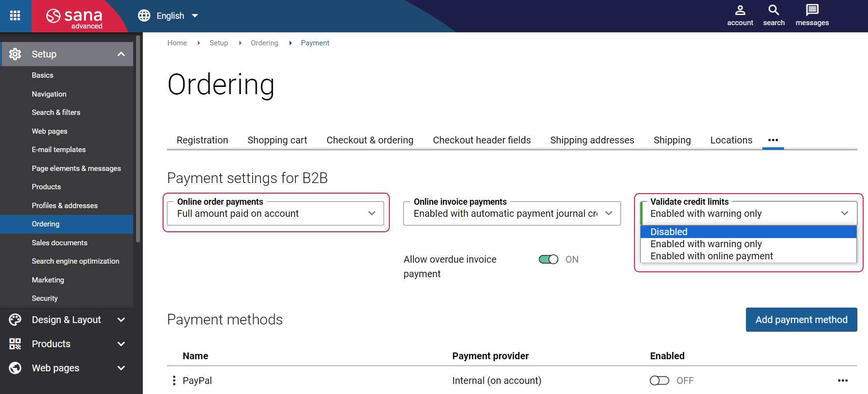
Task: Click the Name column header
Action: click(x=195, y=356)
